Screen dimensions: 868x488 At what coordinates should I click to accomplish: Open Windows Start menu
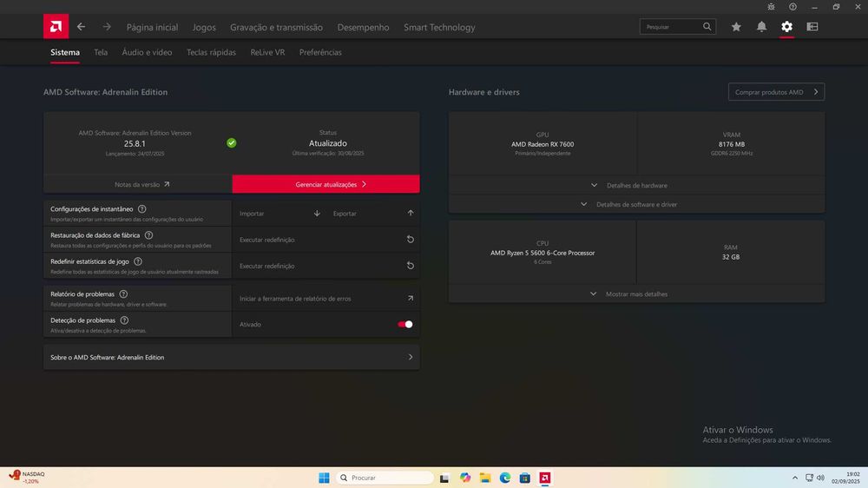pyautogui.click(x=324, y=478)
